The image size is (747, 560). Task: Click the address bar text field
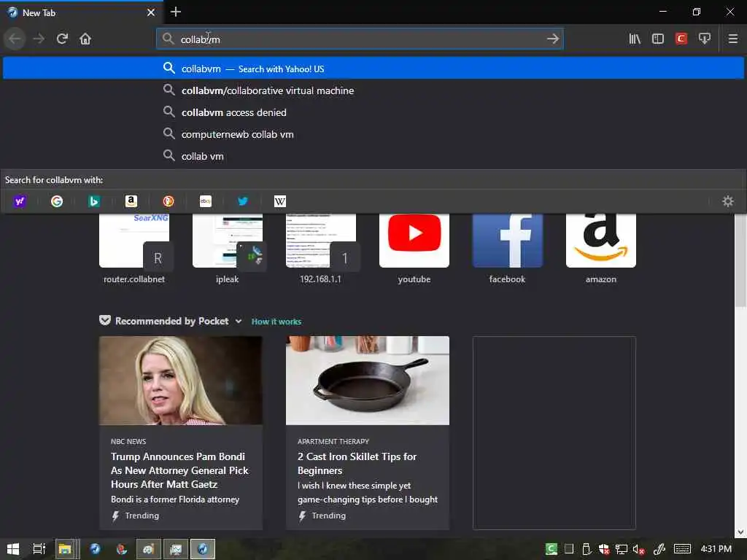point(360,39)
